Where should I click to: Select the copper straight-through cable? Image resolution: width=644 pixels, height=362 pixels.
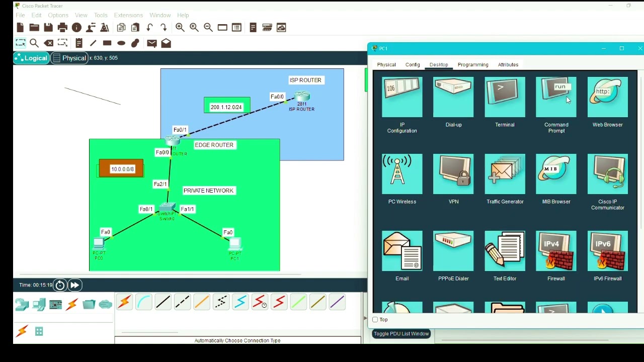coord(163,302)
